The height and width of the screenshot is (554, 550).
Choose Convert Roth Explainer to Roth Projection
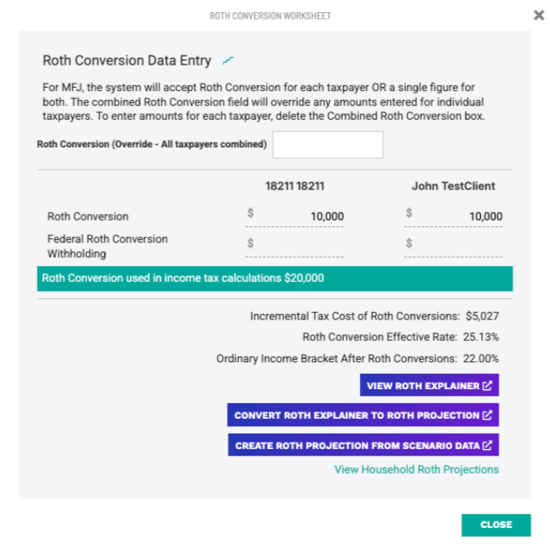pos(363,415)
